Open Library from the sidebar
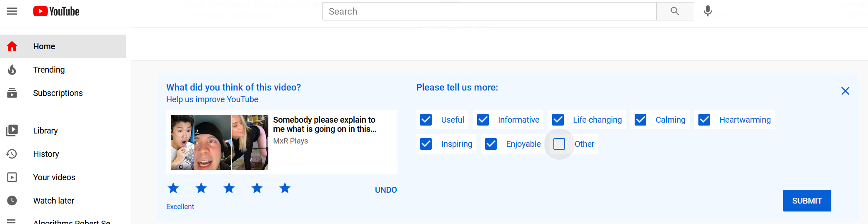 click(x=45, y=131)
